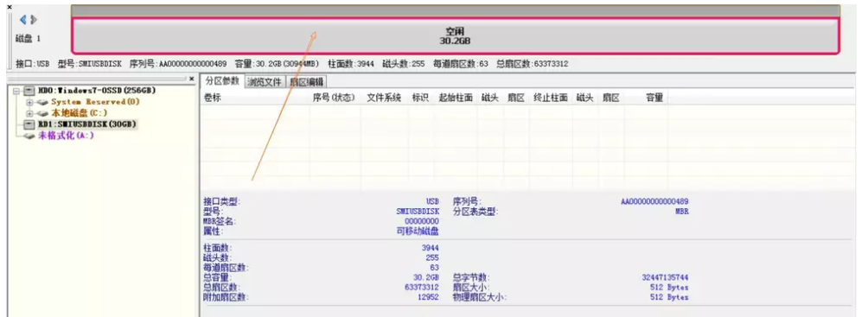This screenshot has height=317, width=868.
Task: Click the 文件系统 column header
Action: [x=384, y=98]
